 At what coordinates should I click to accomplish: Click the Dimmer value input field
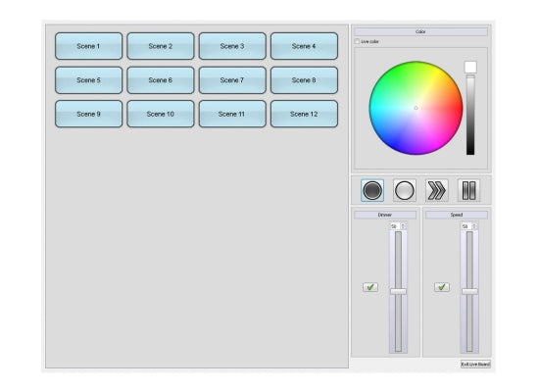coord(395,226)
